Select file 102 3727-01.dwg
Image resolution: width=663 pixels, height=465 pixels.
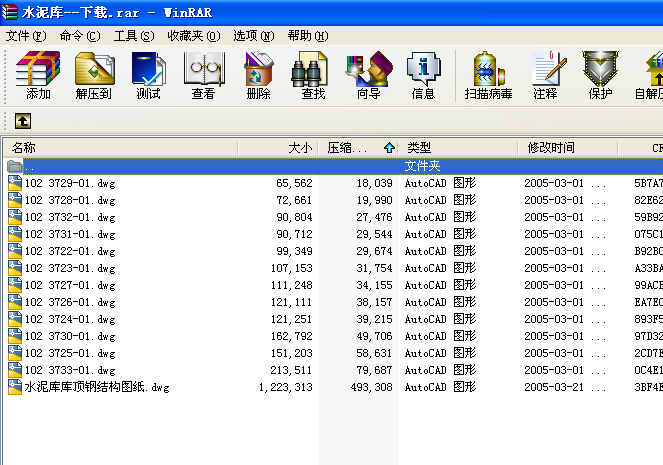tap(70, 285)
